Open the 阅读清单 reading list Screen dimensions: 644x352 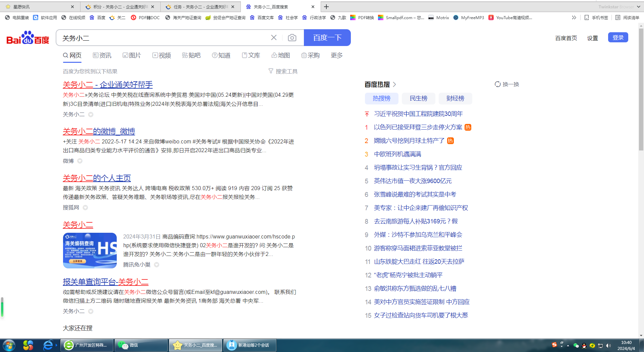tap(628, 17)
